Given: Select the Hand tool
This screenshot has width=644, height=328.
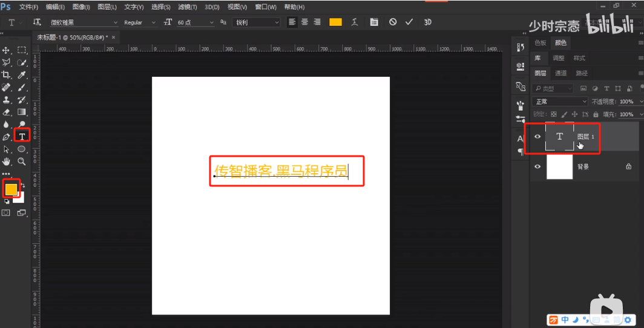Looking at the screenshot, I should [6, 162].
